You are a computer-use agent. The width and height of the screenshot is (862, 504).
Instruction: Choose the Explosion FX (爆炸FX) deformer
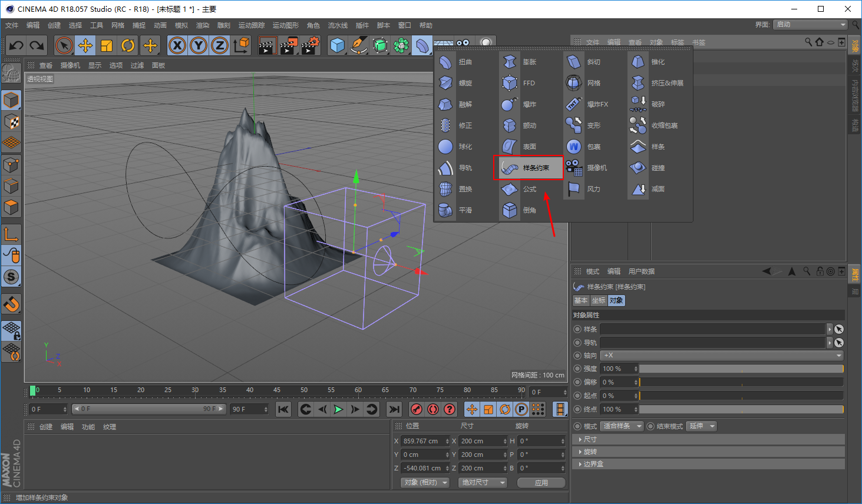pyautogui.click(x=589, y=104)
